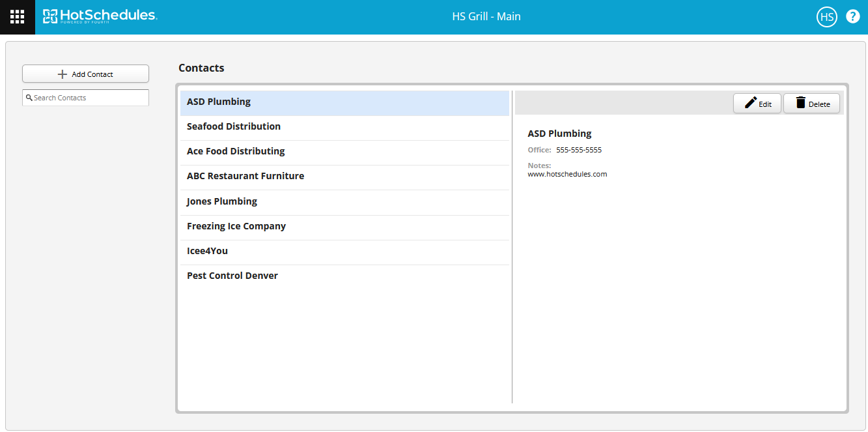This screenshot has height=432, width=868.
Task: Focus the Search Contacts field
Action: click(x=85, y=98)
